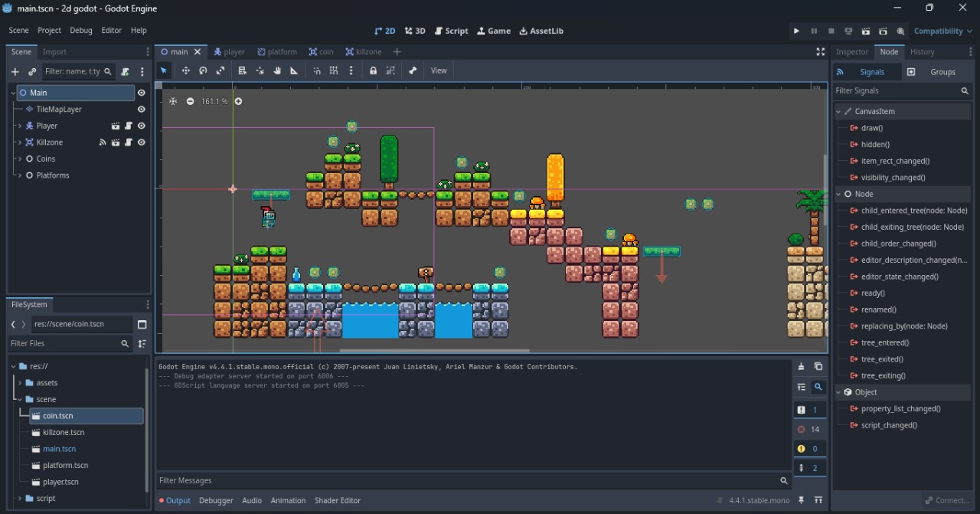Open Player's scene in editor clapper icon
The height and width of the screenshot is (514, 980).
pos(116,126)
